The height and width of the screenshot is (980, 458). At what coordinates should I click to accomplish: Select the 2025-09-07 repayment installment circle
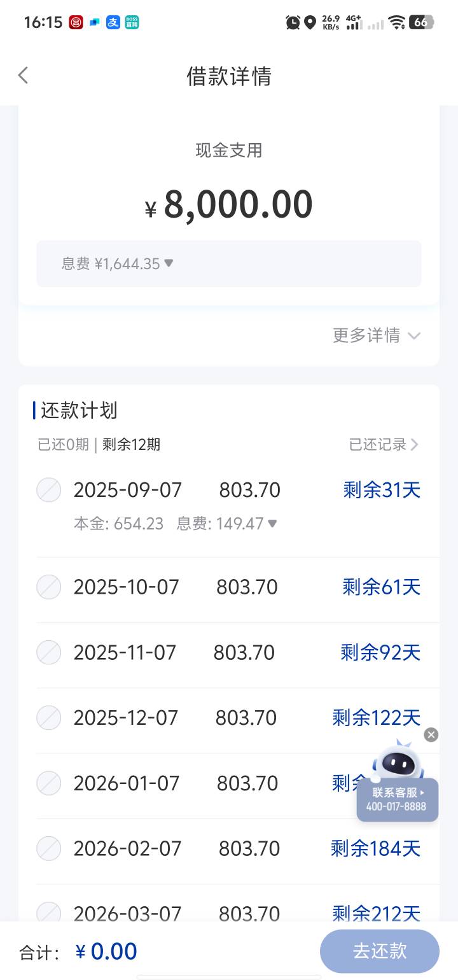point(49,490)
